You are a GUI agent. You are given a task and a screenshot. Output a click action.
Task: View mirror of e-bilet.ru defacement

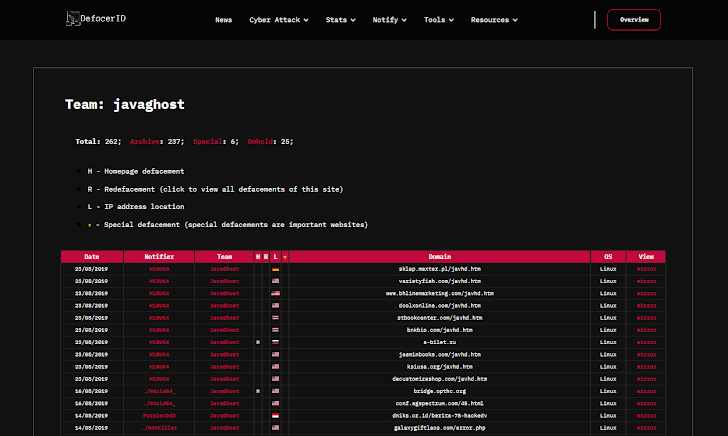[646, 342]
